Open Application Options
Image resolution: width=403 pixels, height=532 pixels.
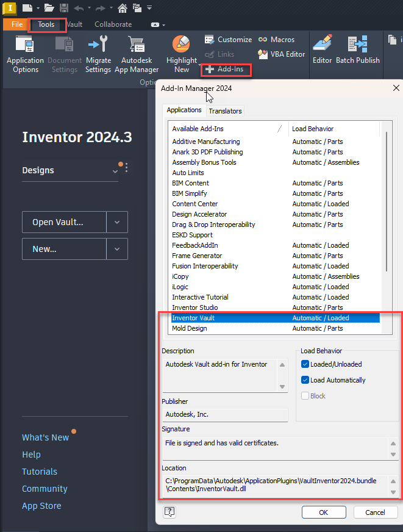[26, 54]
